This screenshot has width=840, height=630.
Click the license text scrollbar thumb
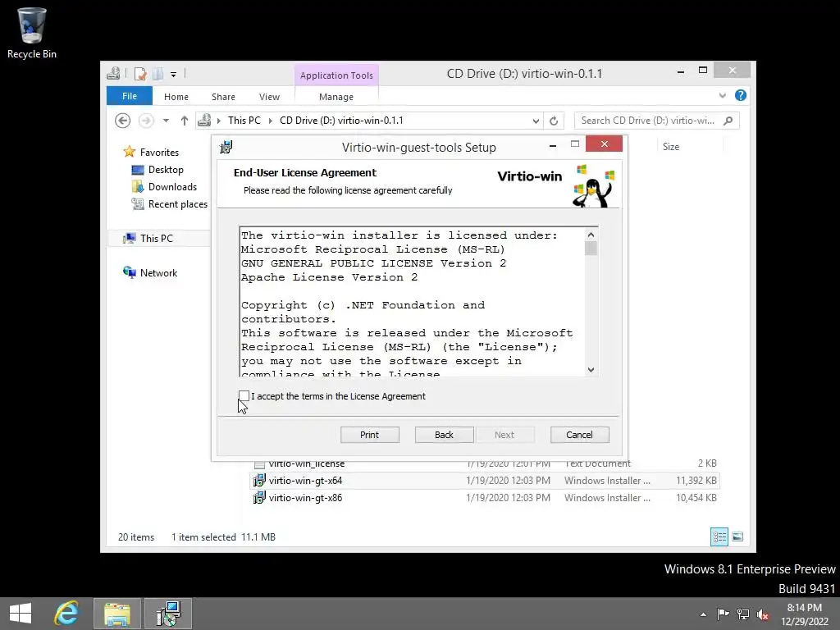591,249
